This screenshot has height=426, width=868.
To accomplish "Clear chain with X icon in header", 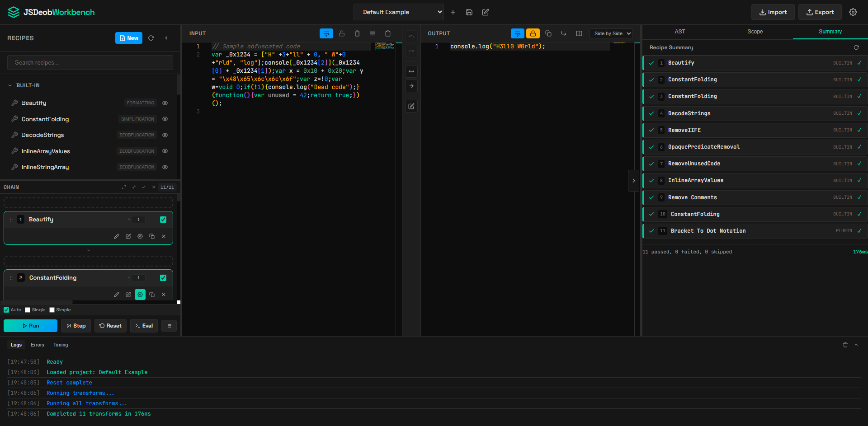I will 154,187.
